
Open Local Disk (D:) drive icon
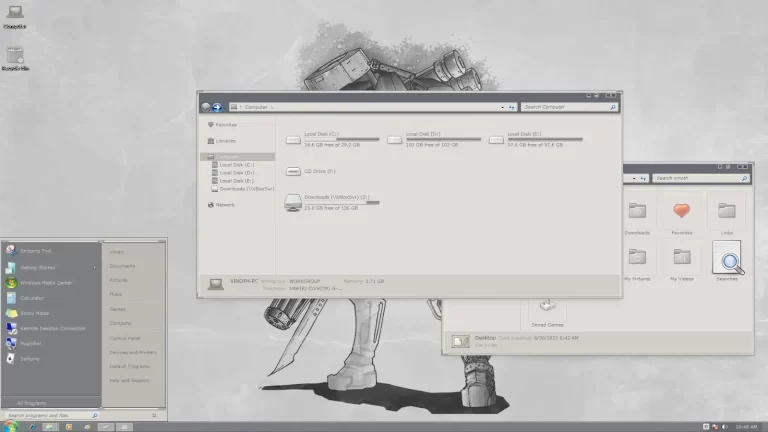(394, 140)
